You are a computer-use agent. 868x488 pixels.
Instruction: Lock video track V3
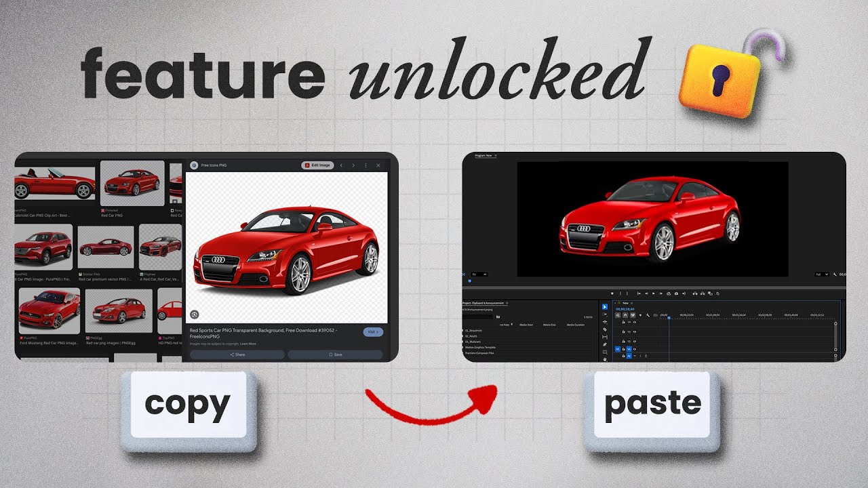pyautogui.click(x=623, y=331)
